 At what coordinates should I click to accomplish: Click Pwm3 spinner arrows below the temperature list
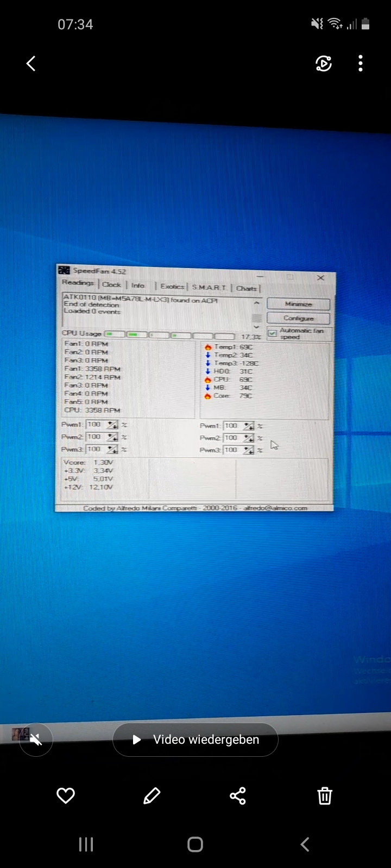[x=248, y=450]
